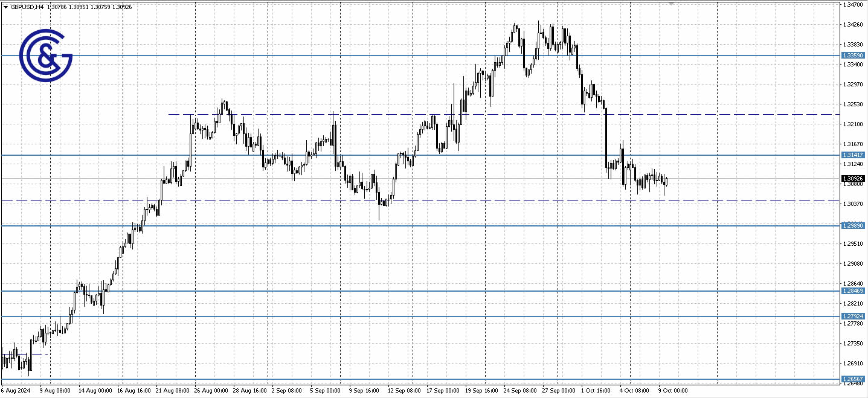Viewport: 868px width, 398px height.
Task: Select the highlighted 1.31417 price label
Action: (x=852, y=155)
